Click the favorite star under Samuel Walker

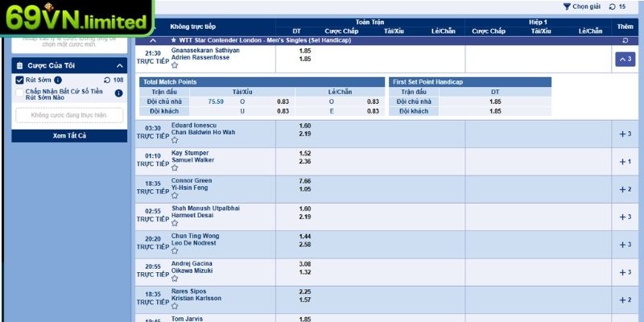175,167
